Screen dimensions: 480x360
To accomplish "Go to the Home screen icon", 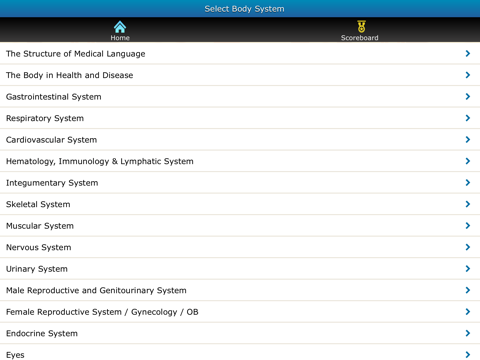I will pos(120,27).
